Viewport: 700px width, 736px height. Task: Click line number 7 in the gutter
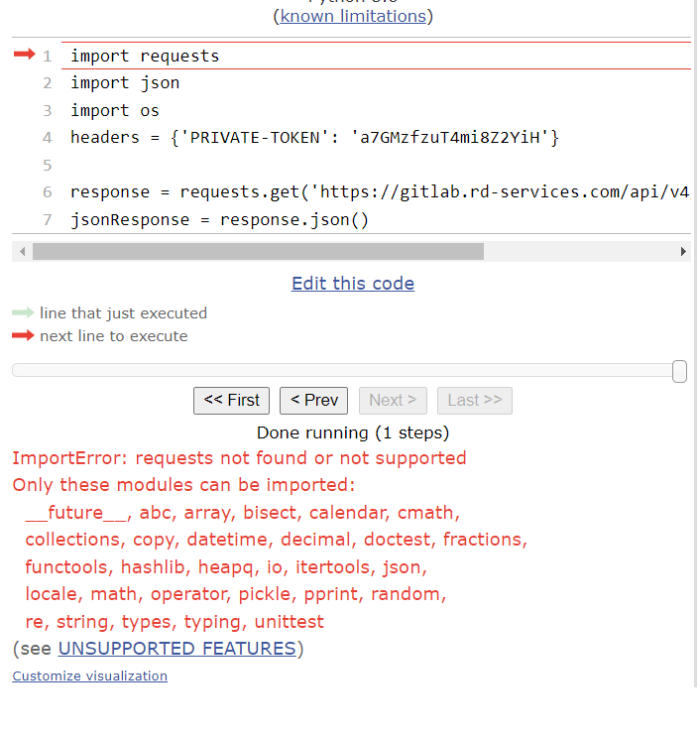point(47,220)
